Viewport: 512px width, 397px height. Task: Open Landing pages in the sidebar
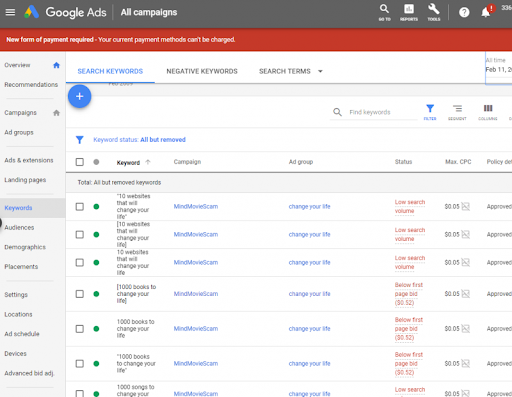pyautogui.click(x=25, y=180)
